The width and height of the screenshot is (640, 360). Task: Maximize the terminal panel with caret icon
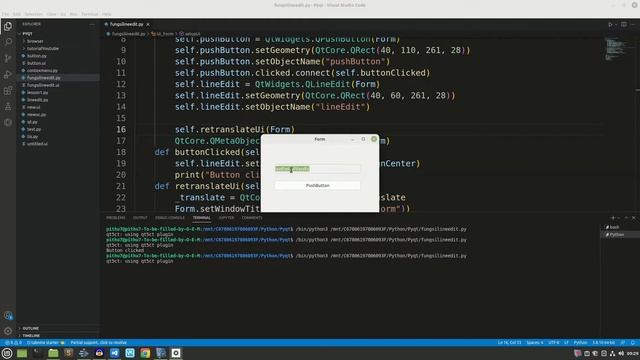(x=627, y=218)
